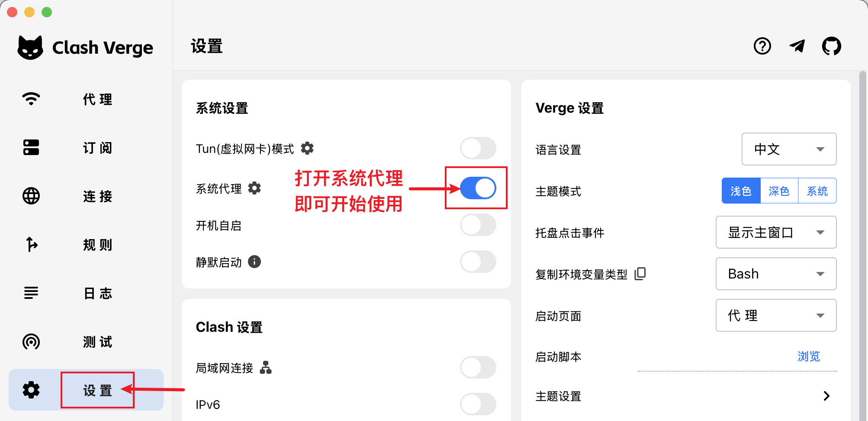This screenshot has height=421, width=868.
Task: Open 主题设置 via the right arrow
Action: click(x=827, y=396)
